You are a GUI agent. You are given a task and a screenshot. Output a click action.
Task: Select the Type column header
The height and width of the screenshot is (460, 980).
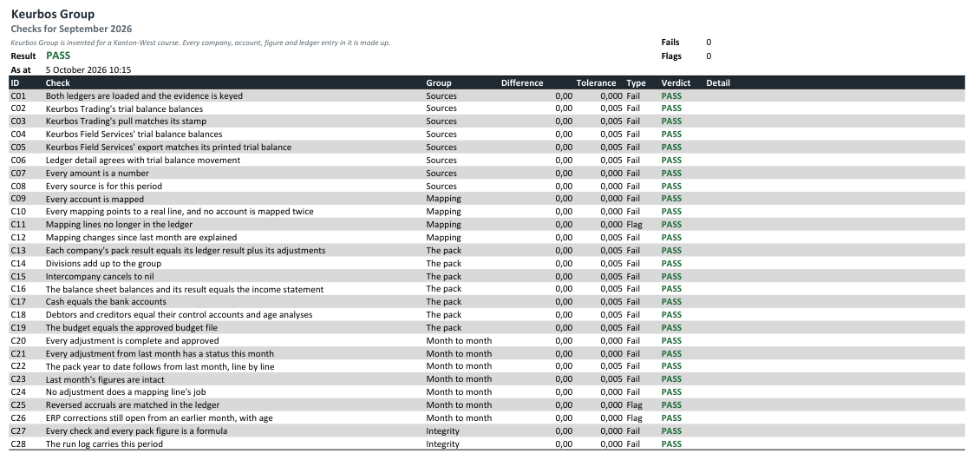tap(637, 82)
